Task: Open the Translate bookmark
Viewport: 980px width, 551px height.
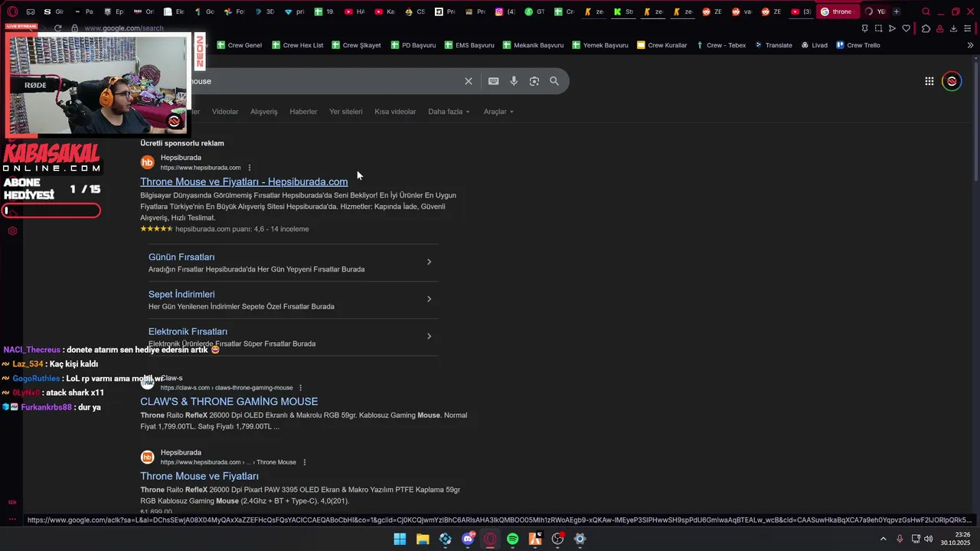Action: [x=773, y=45]
